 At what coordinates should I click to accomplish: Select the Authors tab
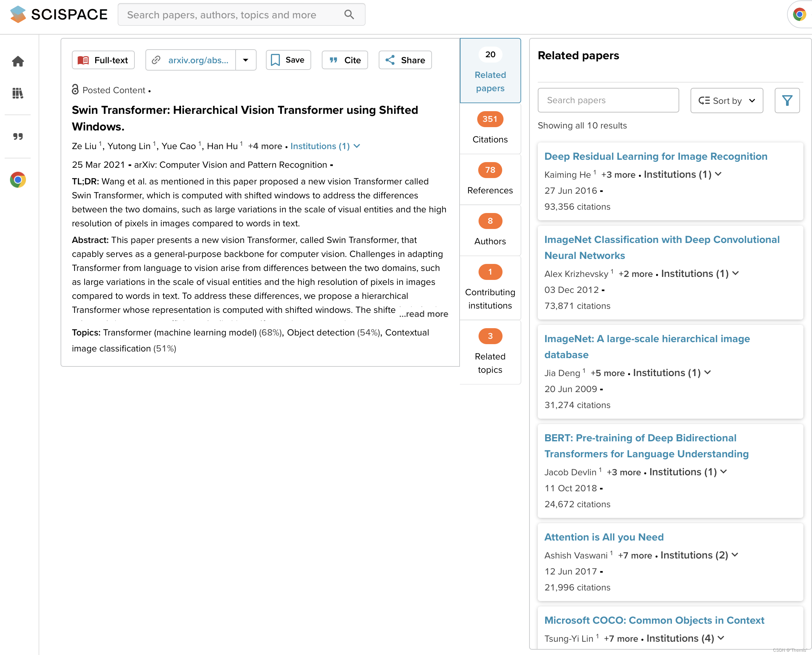click(x=490, y=230)
